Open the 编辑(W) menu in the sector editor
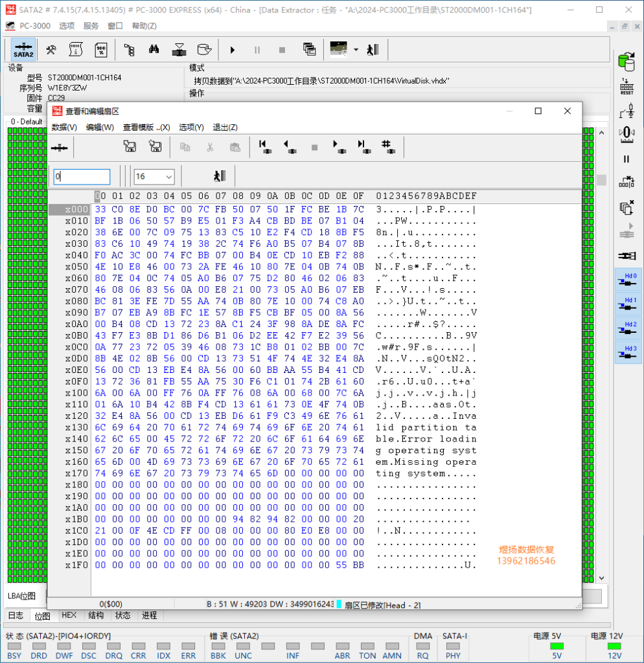Screen dimensions: 644x663 [x=100, y=128]
